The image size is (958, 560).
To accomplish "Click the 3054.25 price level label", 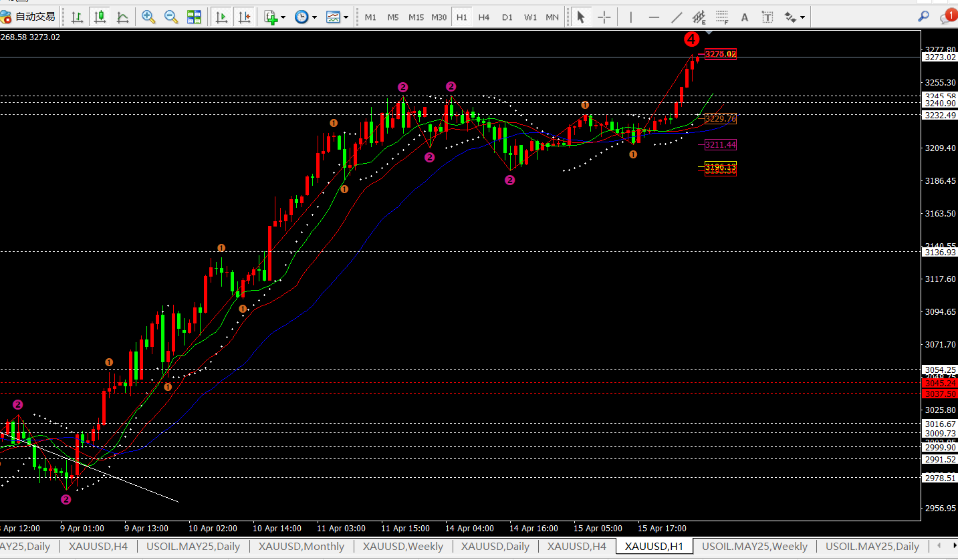I will click(x=939, y=370).
